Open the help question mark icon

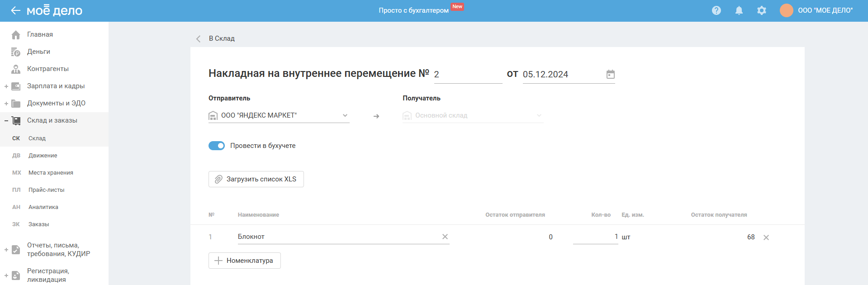coord(716,10)
